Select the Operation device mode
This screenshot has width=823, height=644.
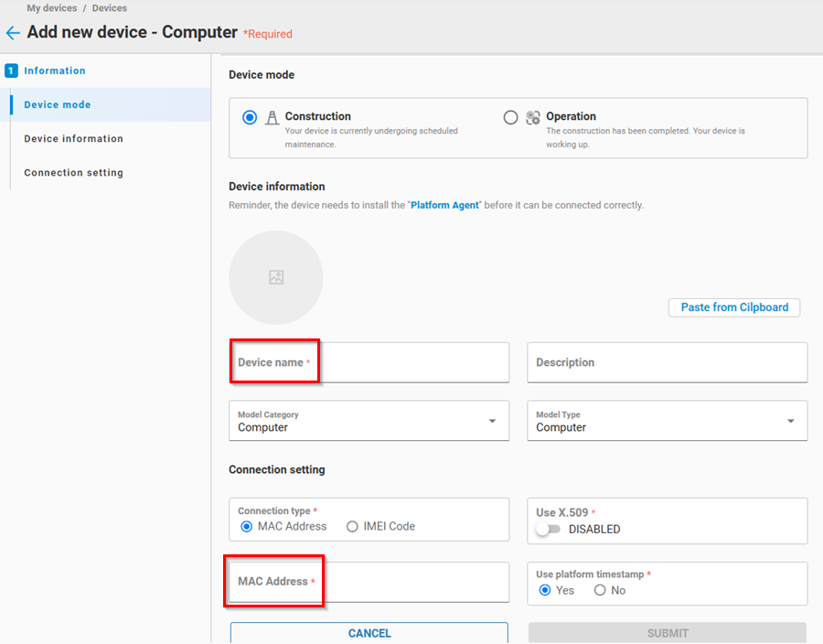point(510,118)
